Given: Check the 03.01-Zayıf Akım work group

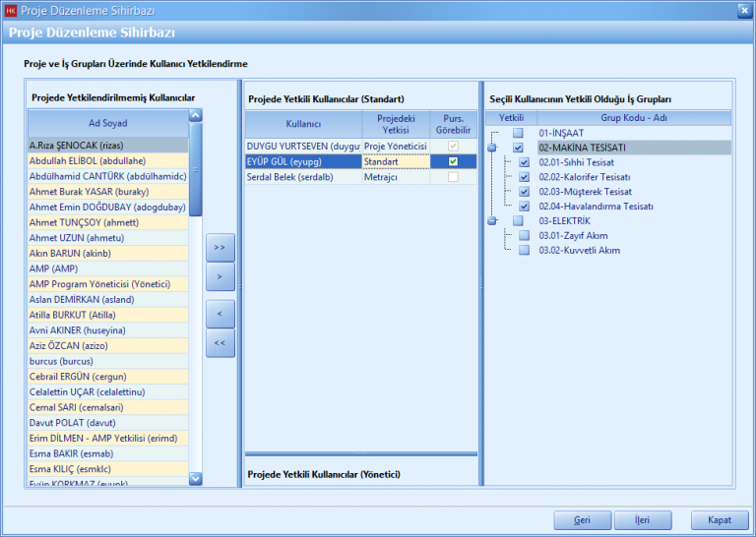Looking at the screenshot, I should (525, 236).
